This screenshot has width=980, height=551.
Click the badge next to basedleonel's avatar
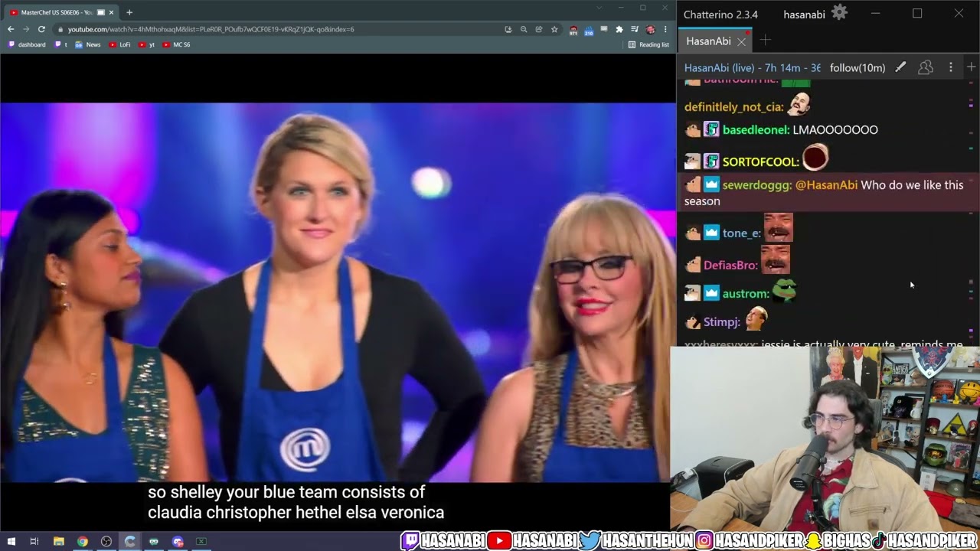711,130
